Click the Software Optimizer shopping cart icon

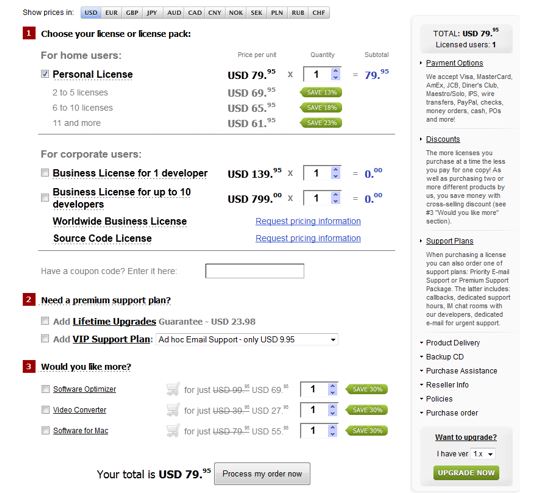click(173, 389)
